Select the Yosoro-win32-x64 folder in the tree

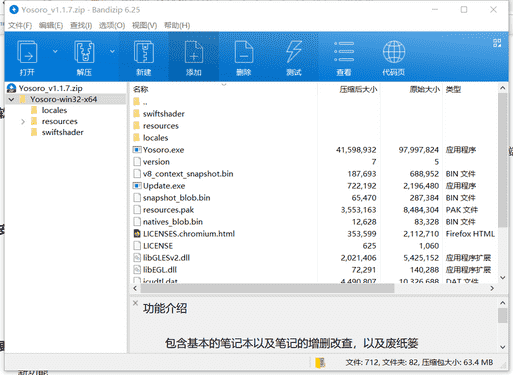tap(63, 99)
